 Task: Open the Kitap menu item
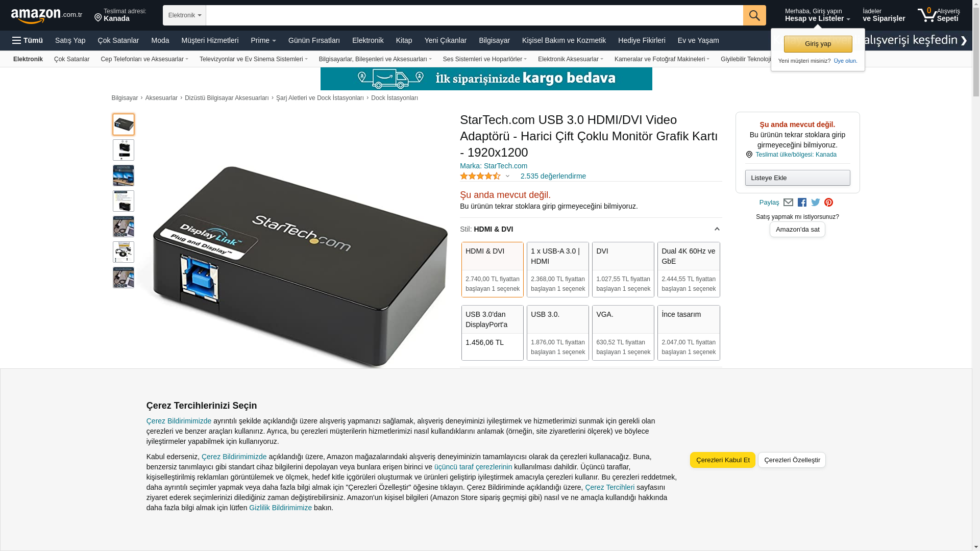[x=404, y=40]
